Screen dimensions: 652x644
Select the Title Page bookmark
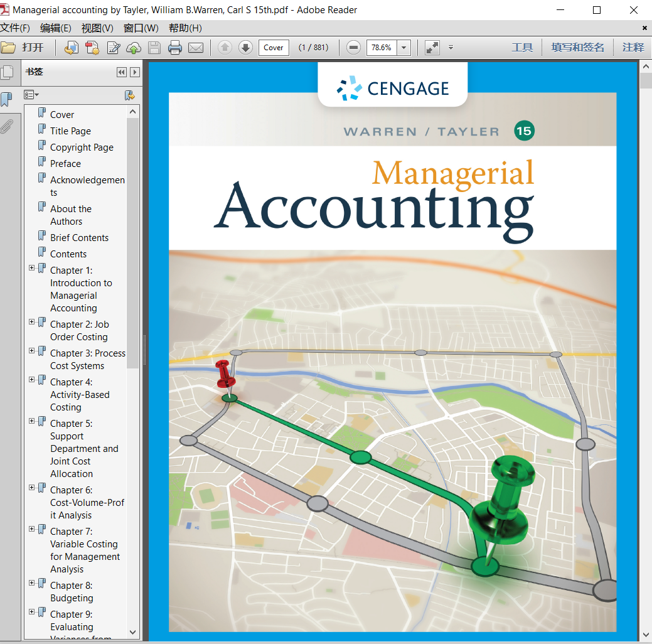click(x=70, y=131)
